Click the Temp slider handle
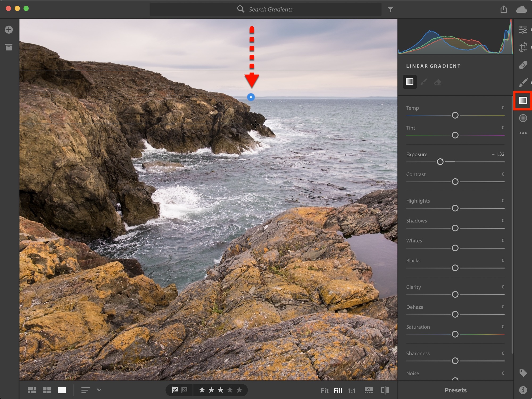 point(455,115)
